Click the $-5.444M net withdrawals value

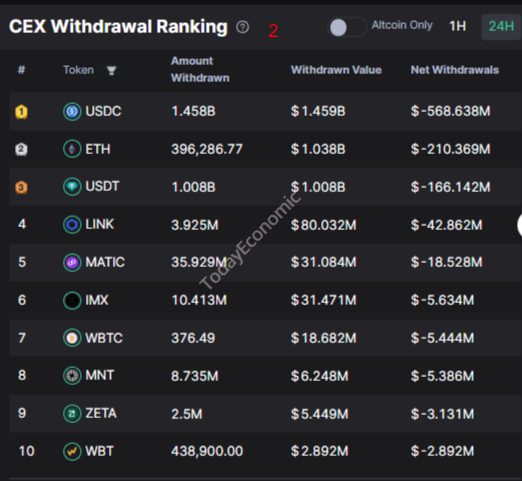point(442,338)
